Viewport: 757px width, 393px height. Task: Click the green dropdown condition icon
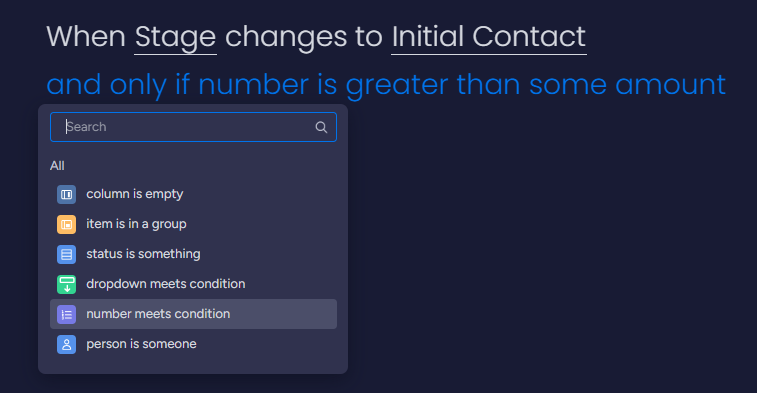67,284
